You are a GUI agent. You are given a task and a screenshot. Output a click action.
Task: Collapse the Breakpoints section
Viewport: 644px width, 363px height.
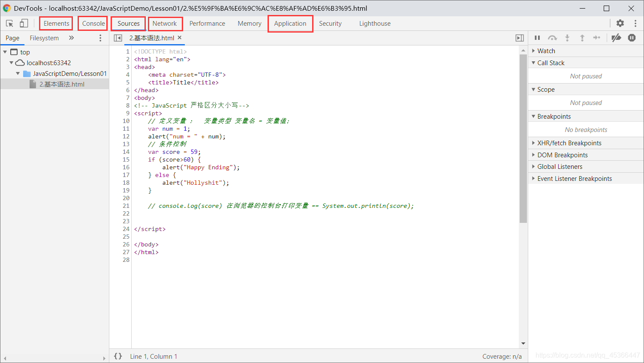coord(533,116)
